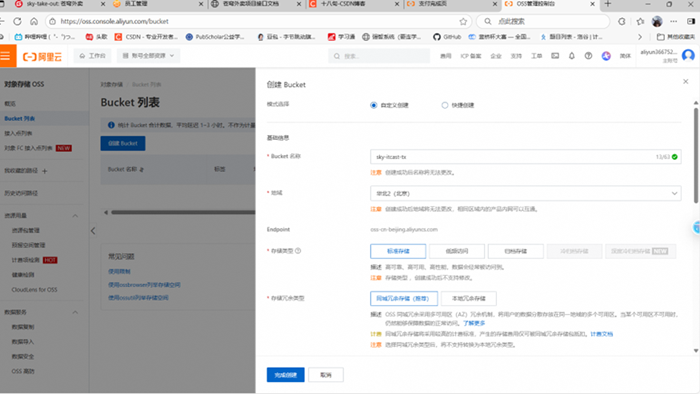This screenshot has width=700, height=394.
Task: Open the billing documentation link
Action: point(601,334)
